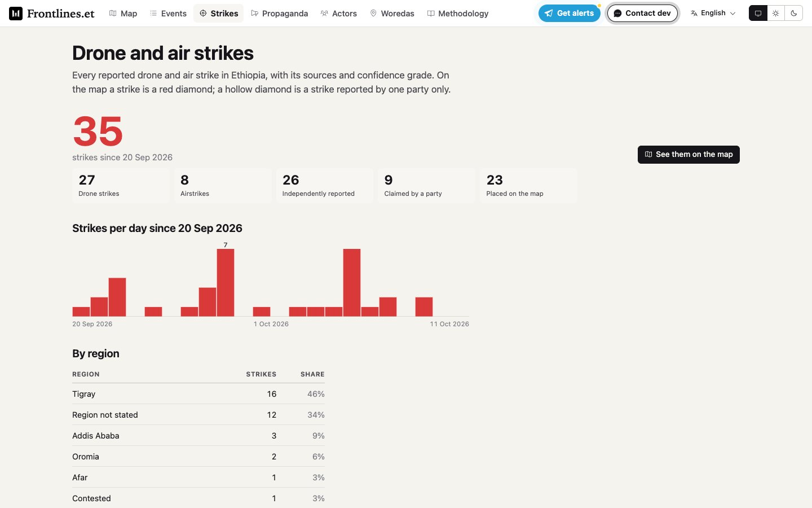812x508 pixels.
Task: Click the large red 35 total
Action: [x=98, y=132]
